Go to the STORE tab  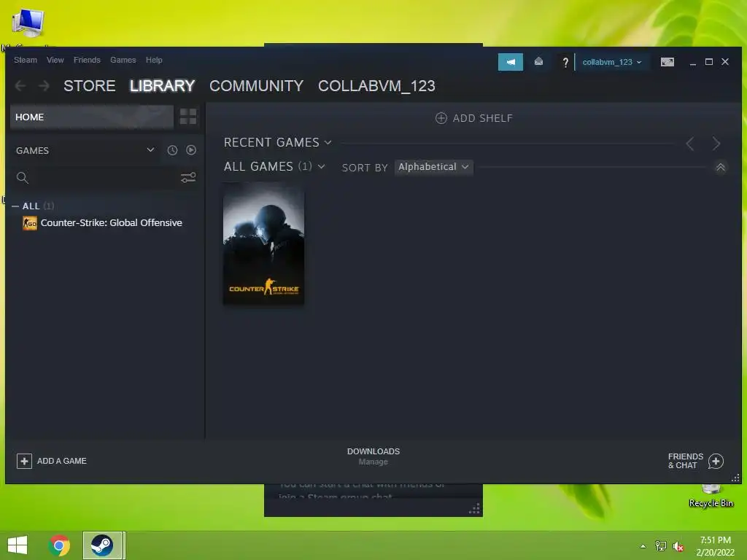pyautogui.click(x=90, y=86)
